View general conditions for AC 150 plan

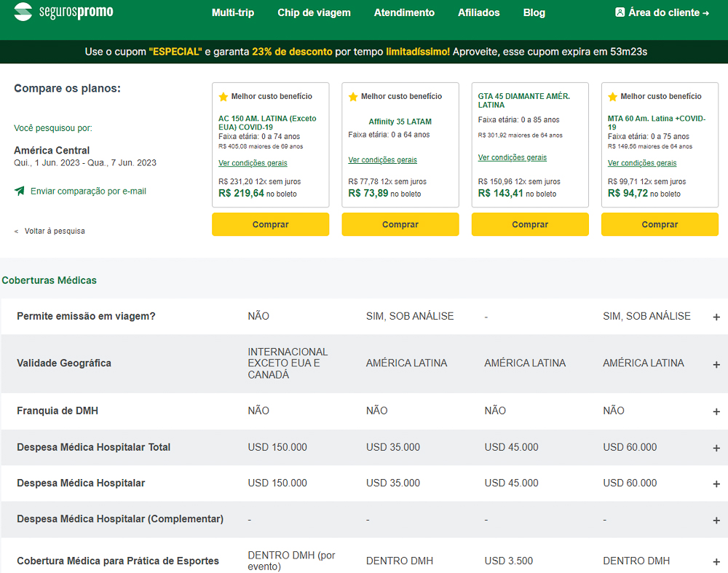pos(253,163)
